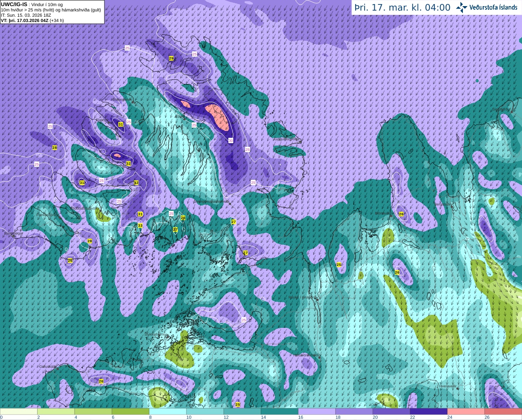Screen dimensions: 522x420
Task: Click the Bergstaðir station label
Action: [442, 204]
